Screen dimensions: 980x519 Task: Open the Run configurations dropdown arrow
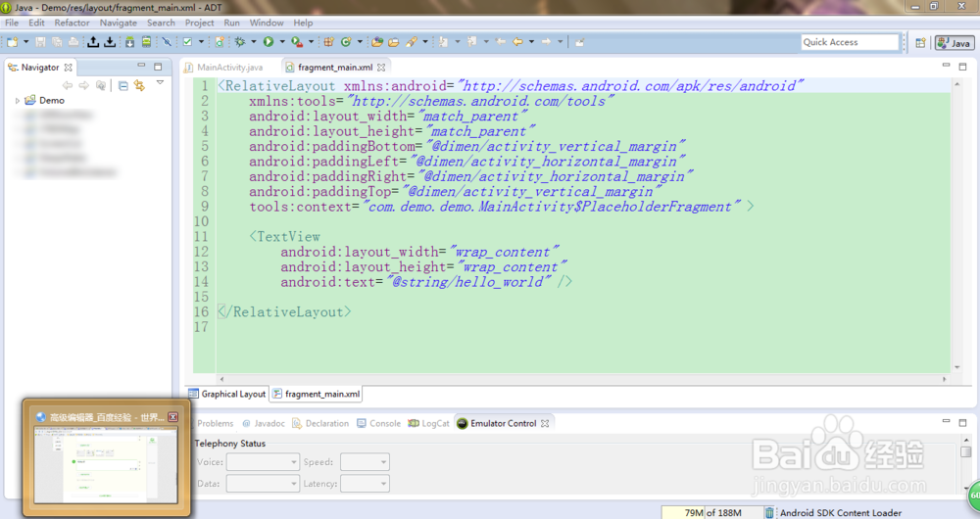(x=282, y=42)
